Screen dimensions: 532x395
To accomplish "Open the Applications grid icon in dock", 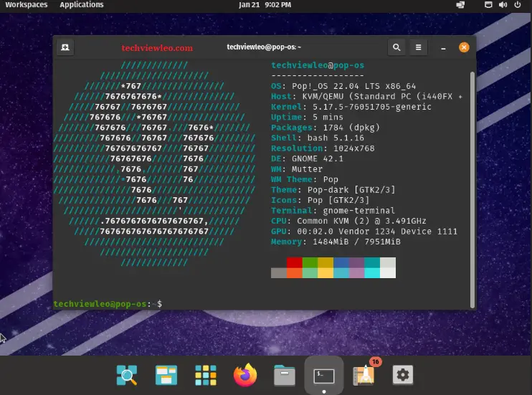I will [206, 375].
